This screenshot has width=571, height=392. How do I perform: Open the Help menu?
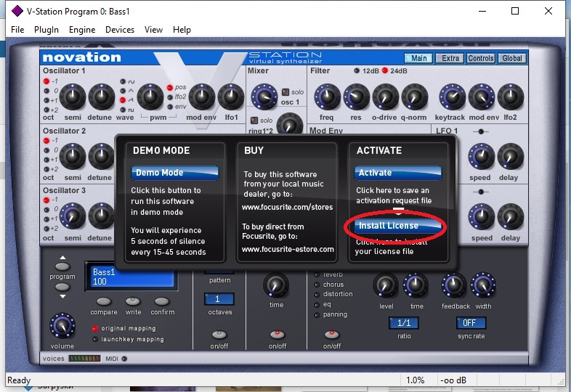coord(182,30)
